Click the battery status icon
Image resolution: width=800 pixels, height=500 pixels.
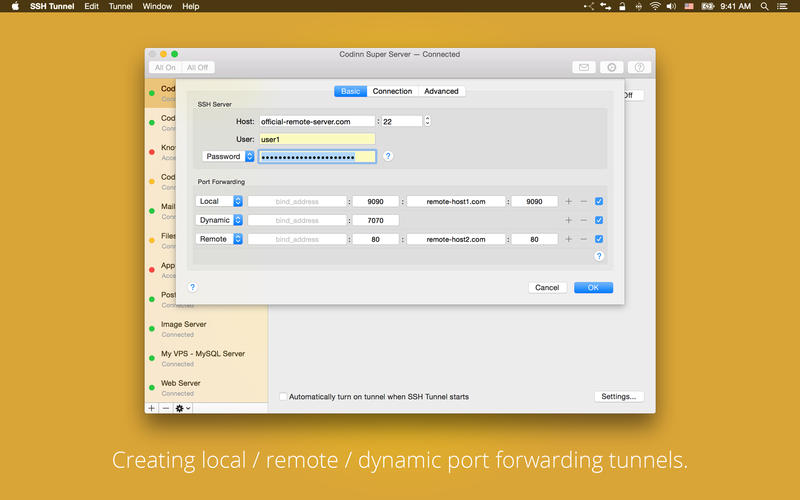tap(707, 6)
